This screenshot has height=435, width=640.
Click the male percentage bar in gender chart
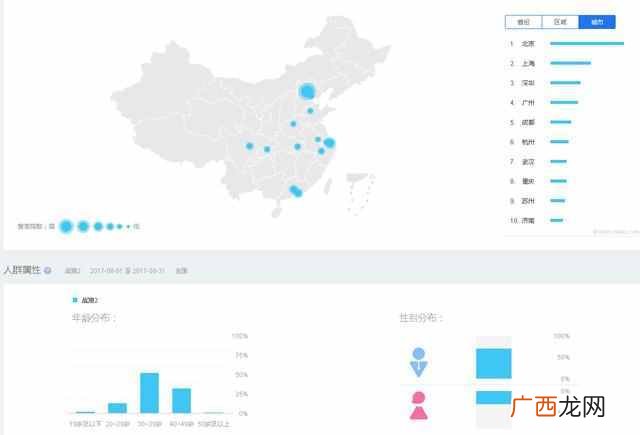tap(493, 363)
